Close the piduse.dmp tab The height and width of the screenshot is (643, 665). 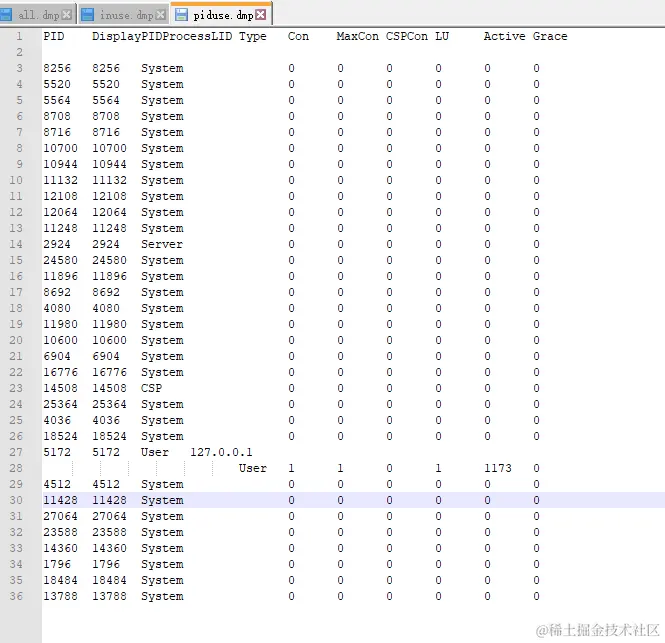(261, 15)
